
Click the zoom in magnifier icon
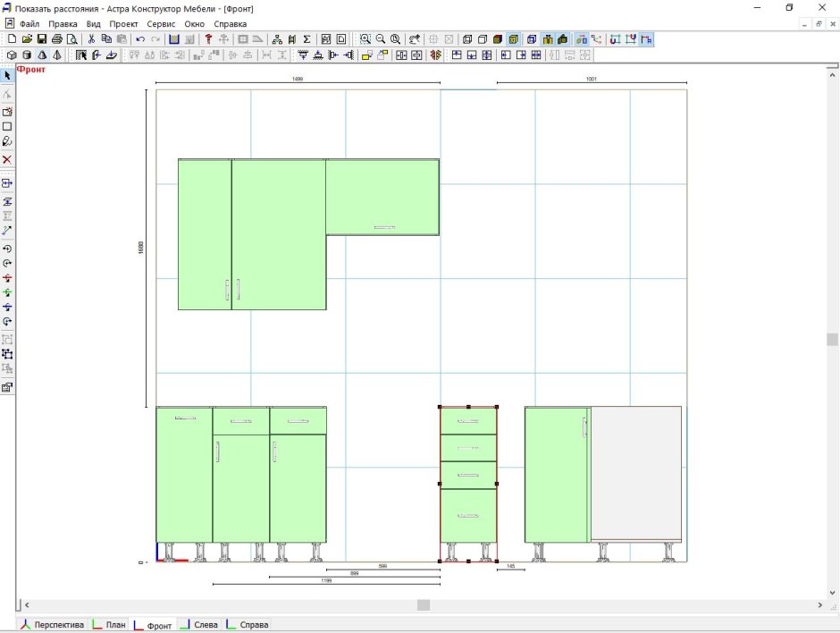point(365,39)
